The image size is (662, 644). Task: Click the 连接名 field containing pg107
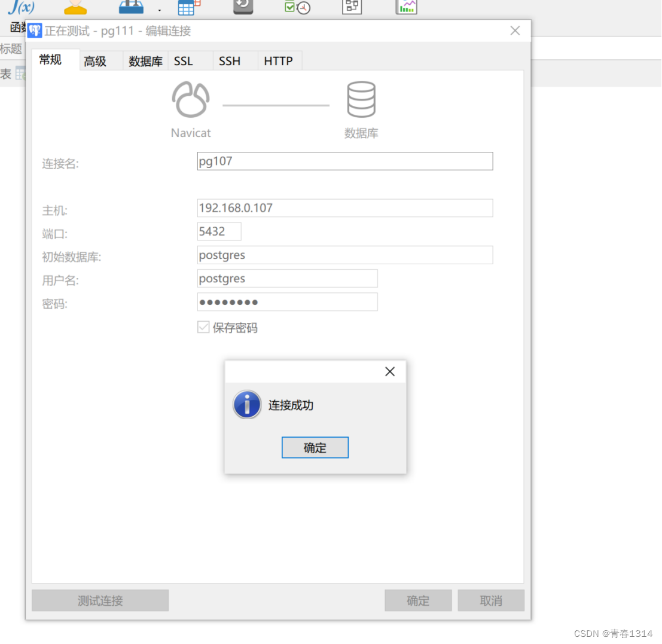tap(345, 161)
